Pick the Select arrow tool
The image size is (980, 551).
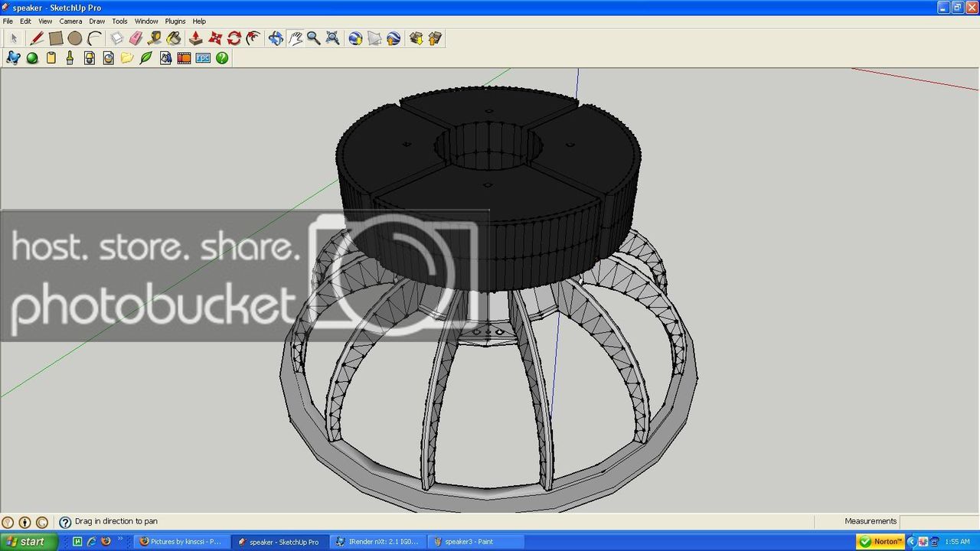[14, 38]
